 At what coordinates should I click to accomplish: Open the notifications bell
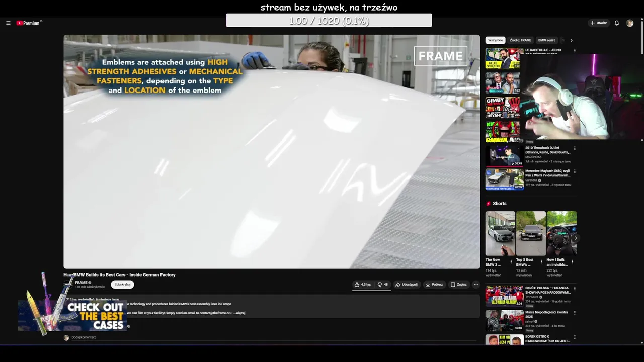[x=616, y=23]
